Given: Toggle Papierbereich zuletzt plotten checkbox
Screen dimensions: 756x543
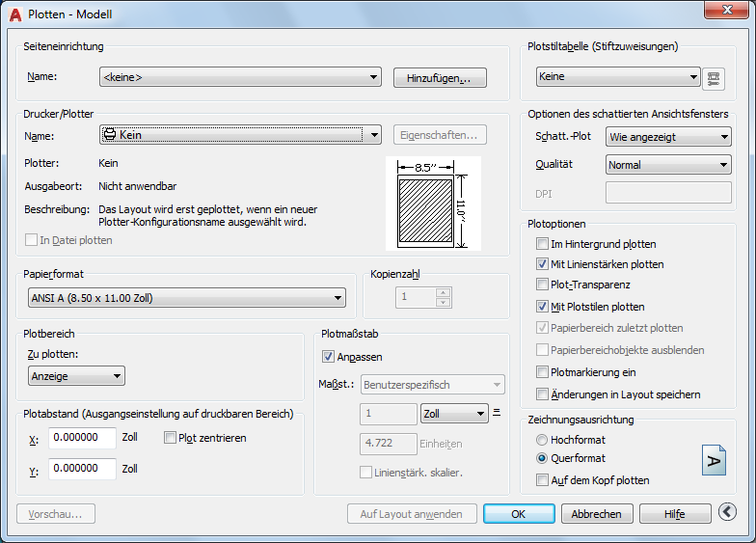Looking at the screenshot, I should click(542, 328).
